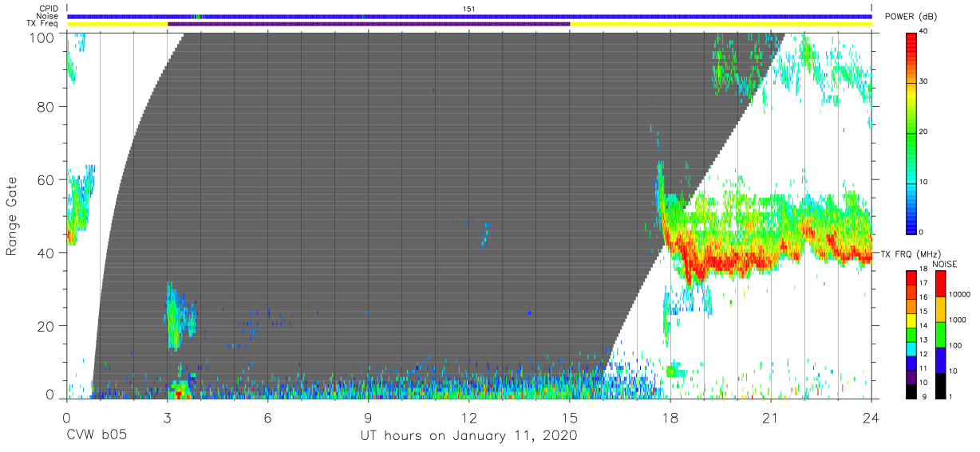Click the NOISE color scale bar
This screenshot has width=980, height=452.
coord(941,333)
